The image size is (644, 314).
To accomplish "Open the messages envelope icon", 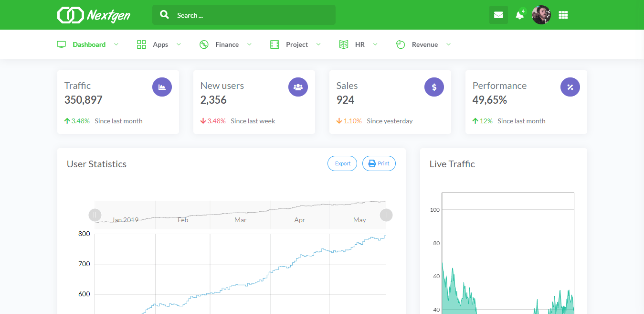I will pyautogui.click(x=498, y=15).
